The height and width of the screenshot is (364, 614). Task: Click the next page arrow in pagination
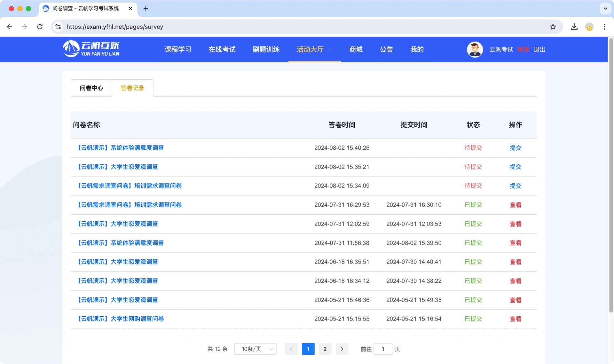click(342, 349)
